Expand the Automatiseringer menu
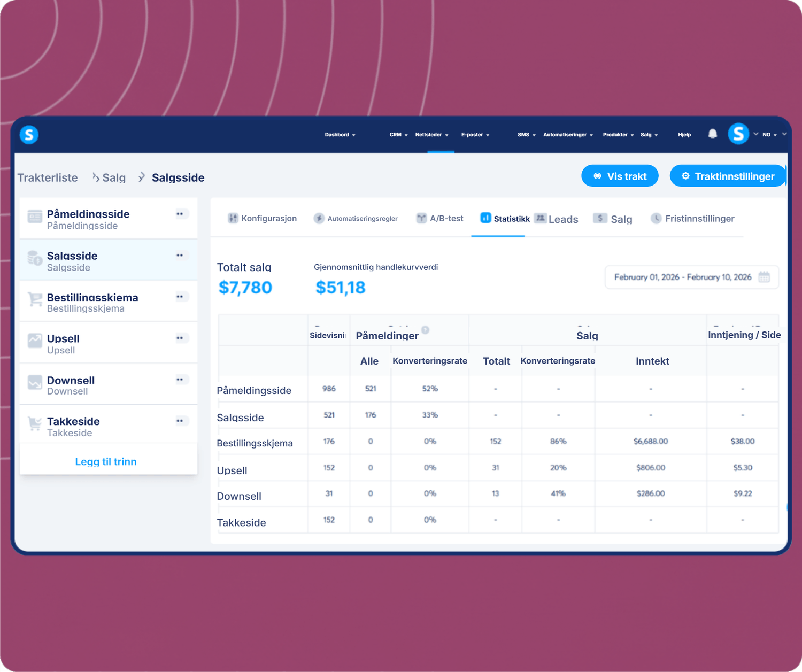Screen dimensions: 802x672 (568, 135)
